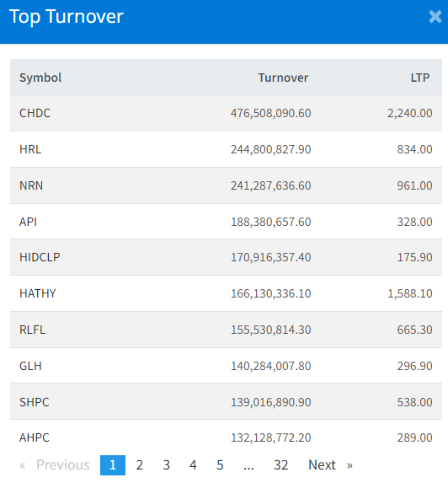The image size is (448, 483).
Task: Click the AHPC symbol
Action: [35, 437]
